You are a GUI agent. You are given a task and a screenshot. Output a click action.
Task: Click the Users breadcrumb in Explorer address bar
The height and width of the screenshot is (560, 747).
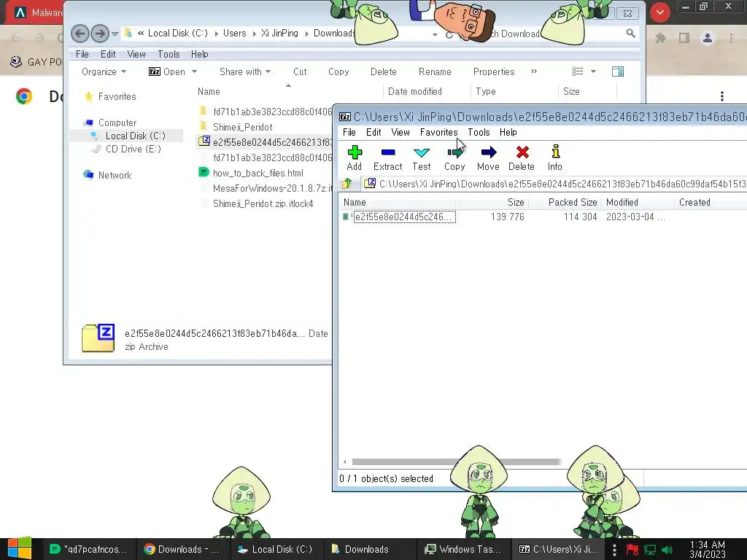[234, 34]
